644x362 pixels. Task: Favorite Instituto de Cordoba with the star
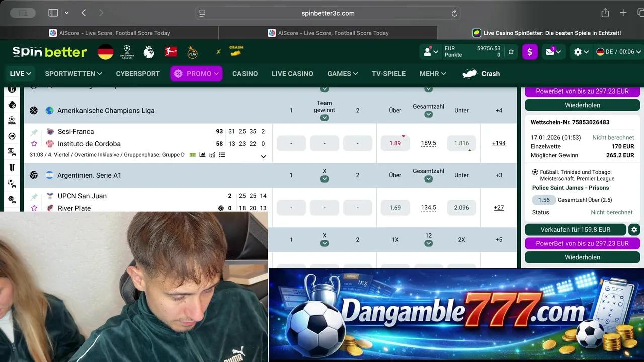(34, 143)
